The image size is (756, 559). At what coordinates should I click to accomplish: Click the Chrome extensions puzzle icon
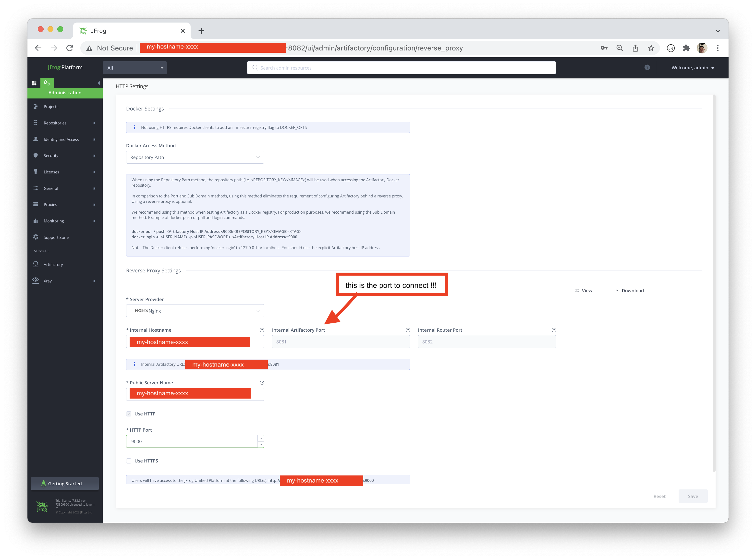[686, 48]
